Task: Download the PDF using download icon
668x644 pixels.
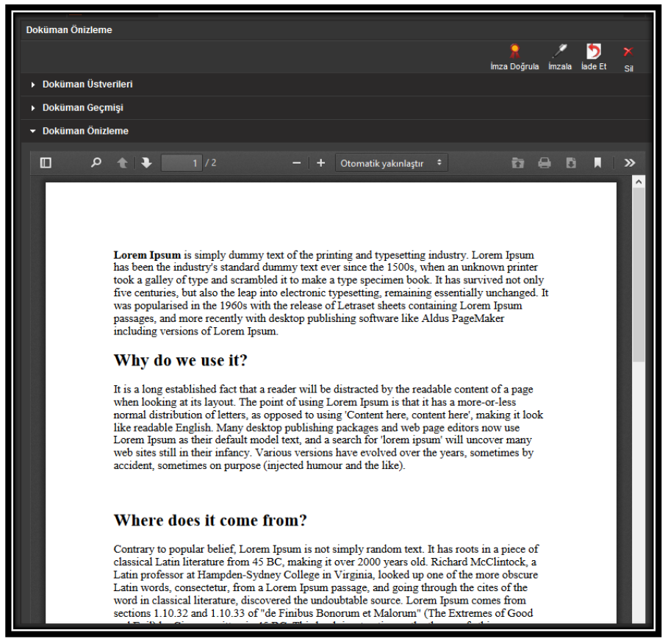Action: (571, 163)
